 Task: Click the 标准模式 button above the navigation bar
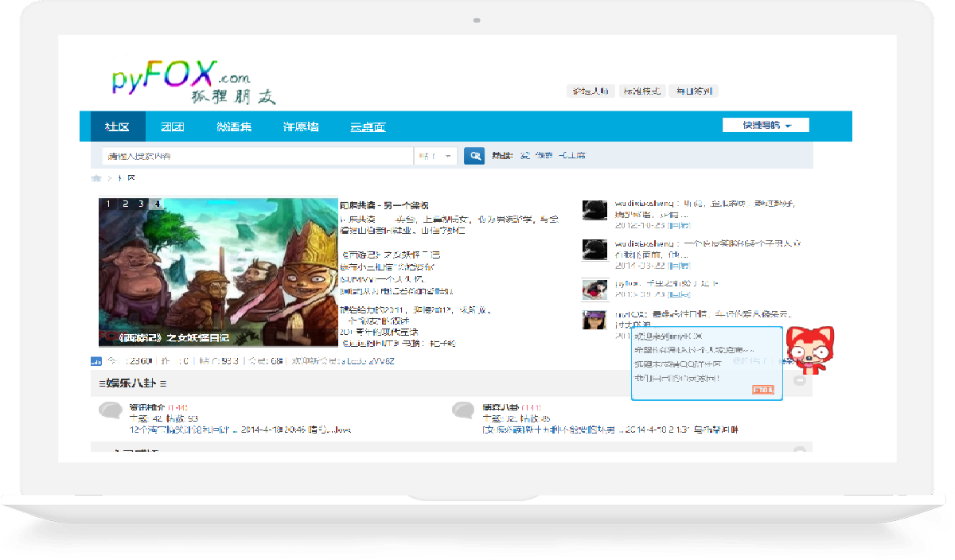[641, 91]
